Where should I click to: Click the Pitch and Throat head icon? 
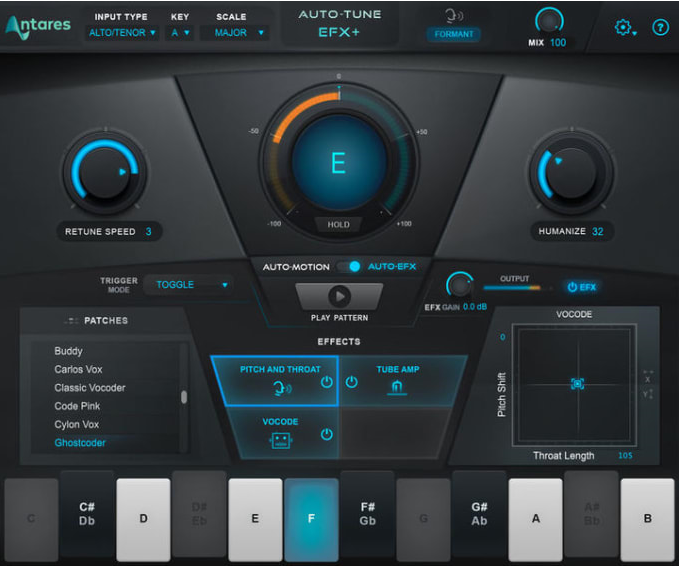coord(281,388)
